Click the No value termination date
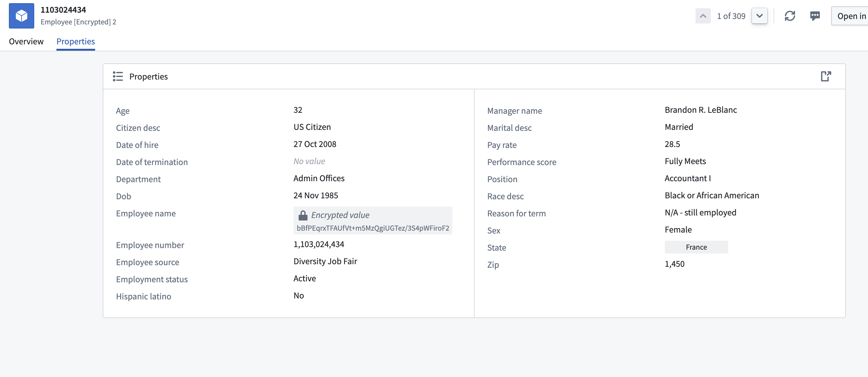Screen dimensions: 868x377 (309, 161)
